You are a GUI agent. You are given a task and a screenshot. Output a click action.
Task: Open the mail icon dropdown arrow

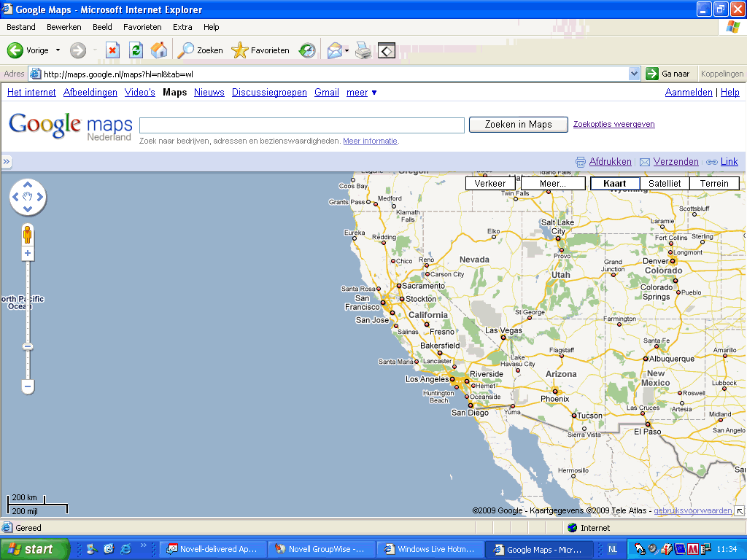(x=347, y=50)
